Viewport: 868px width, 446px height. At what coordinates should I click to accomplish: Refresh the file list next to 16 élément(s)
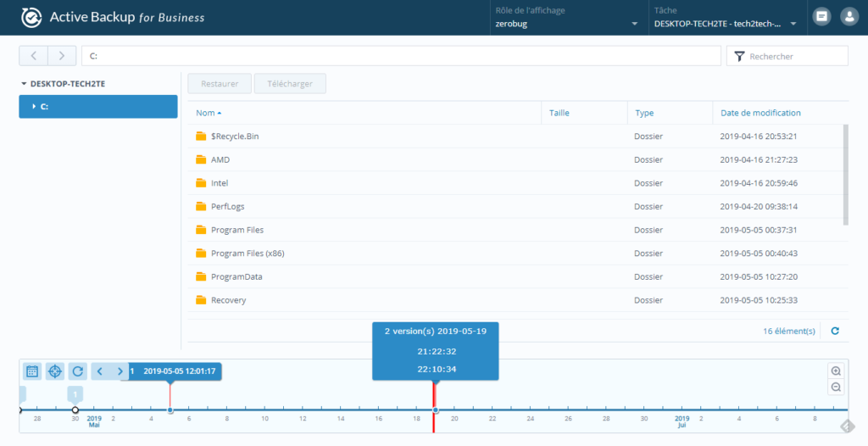coord(835,331)
